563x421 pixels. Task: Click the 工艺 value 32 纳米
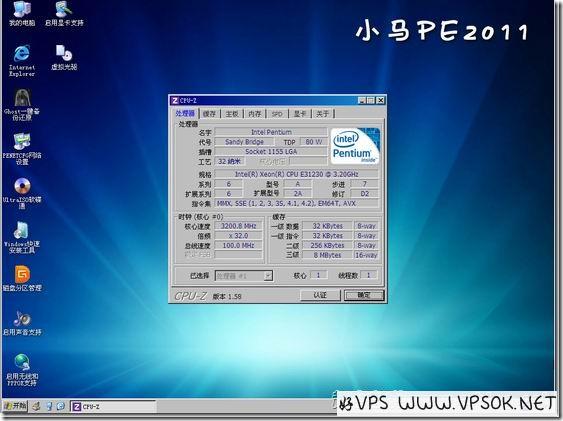point(229,161)
